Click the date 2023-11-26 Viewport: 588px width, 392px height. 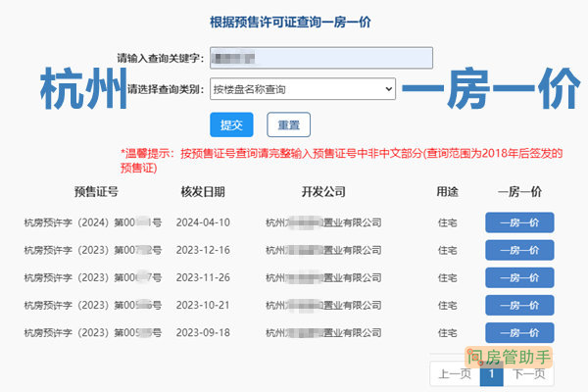coord(203,277)
